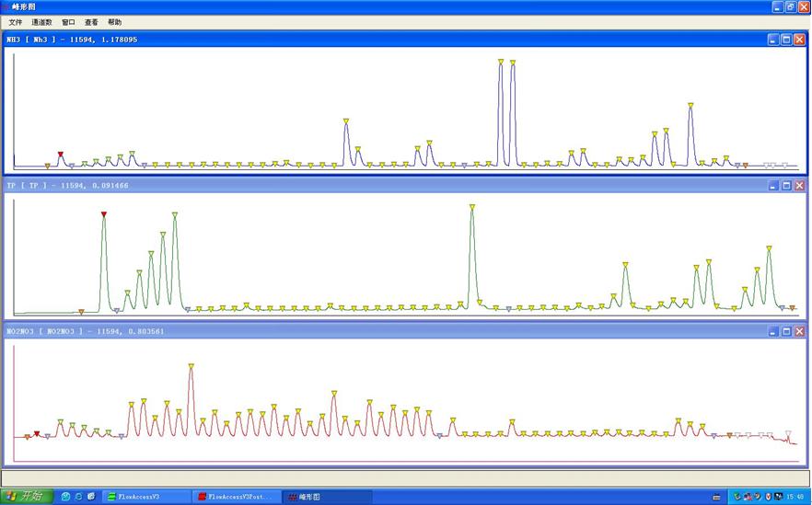Click the last white marker in NO2NO3 chart
Viewport: 812px width, 505px height.
[787, 432]
